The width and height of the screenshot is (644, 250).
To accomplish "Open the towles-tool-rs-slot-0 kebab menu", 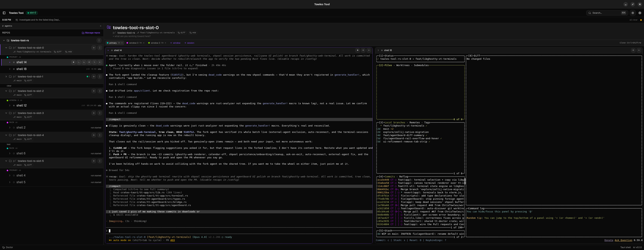I will (x=99, y=48).
